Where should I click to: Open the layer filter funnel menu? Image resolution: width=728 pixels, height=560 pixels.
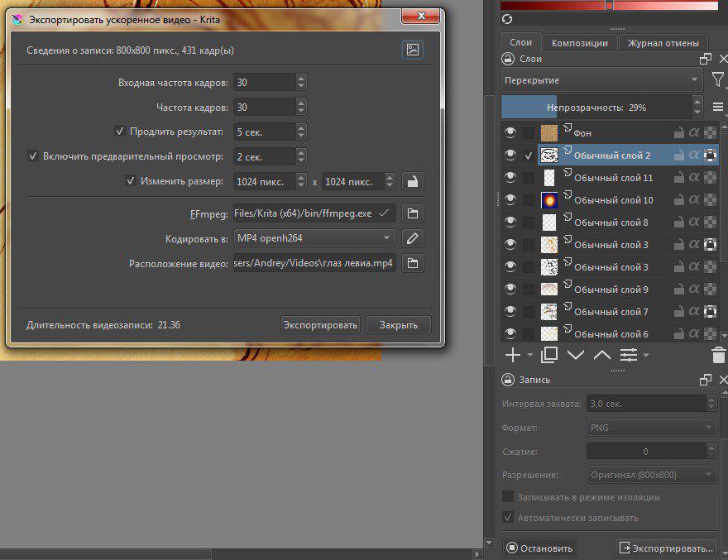pyautogui.click(x=717, y=80)
